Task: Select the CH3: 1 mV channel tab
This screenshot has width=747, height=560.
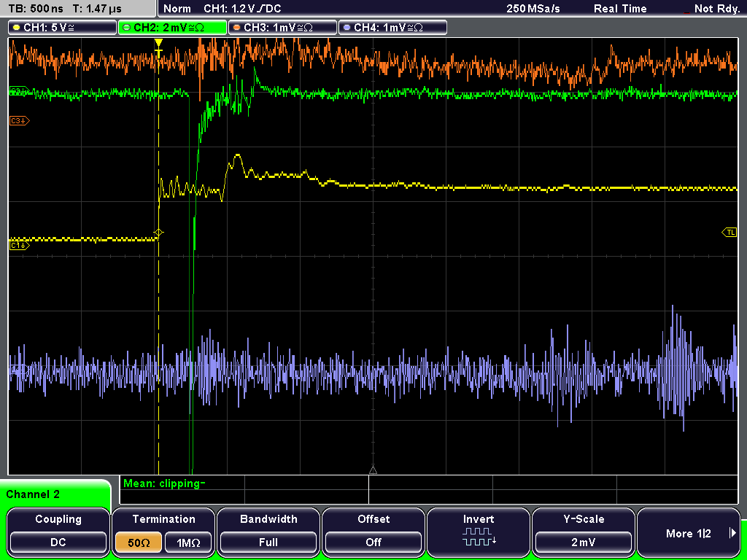Action: (x=282, y=28)
